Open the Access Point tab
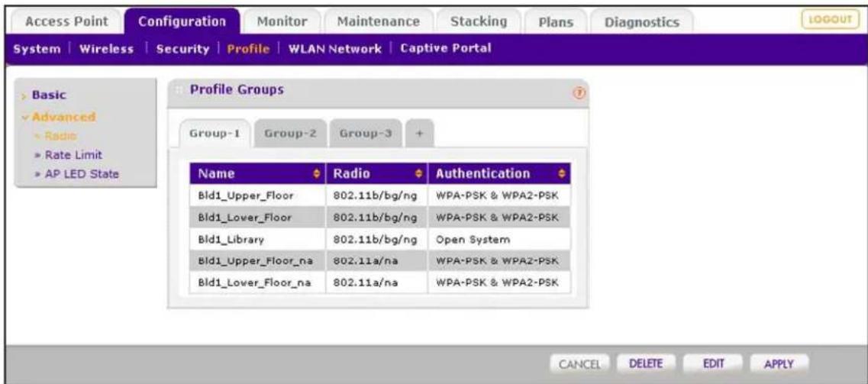Image resolution: width=868 pixels, height=384 pixels. pos(66,22)
